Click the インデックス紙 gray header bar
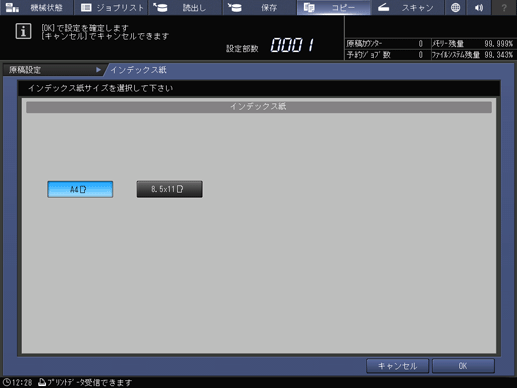The height and width of the screenshot is (388, 517). tap(259, 107)
